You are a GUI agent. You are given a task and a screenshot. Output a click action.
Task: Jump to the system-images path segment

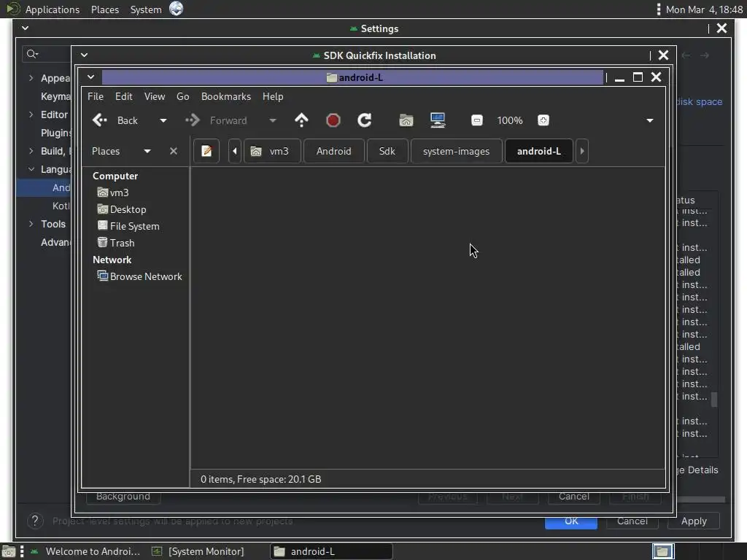click(x=457, y=151)
